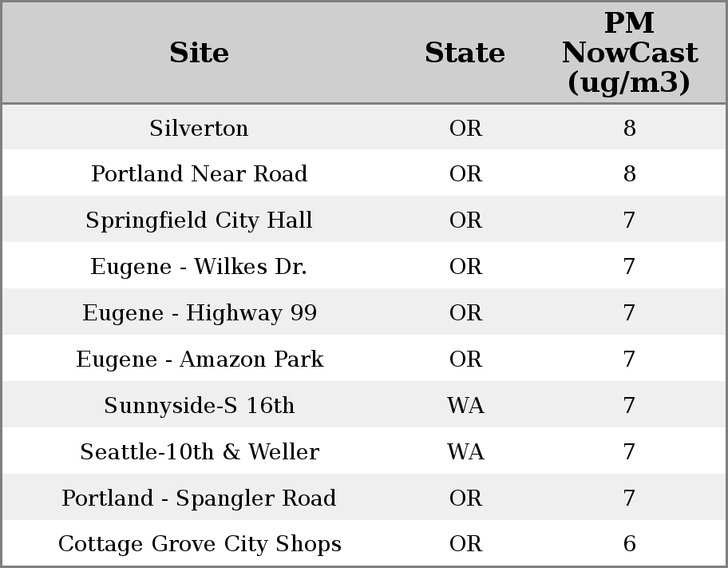Select the Portland Near Road cell

pyautogui.click(x=199, y=174)
